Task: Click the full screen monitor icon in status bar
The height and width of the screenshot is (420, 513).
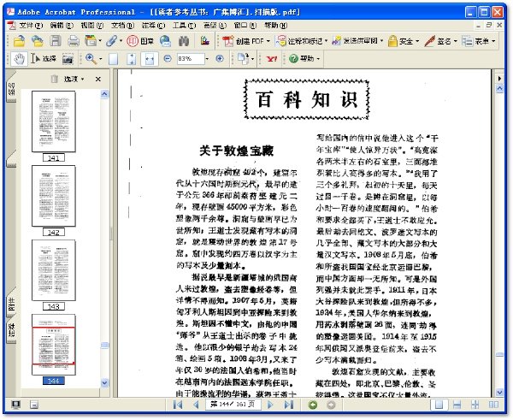Action: [x=15, y=405]
